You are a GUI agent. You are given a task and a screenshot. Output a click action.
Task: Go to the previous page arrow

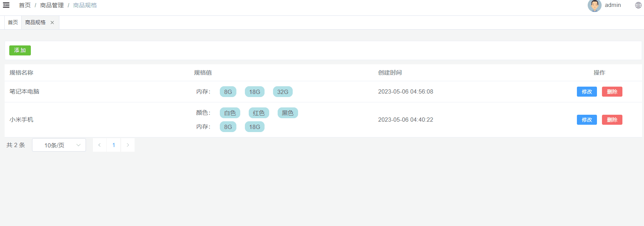pos(99,145)
